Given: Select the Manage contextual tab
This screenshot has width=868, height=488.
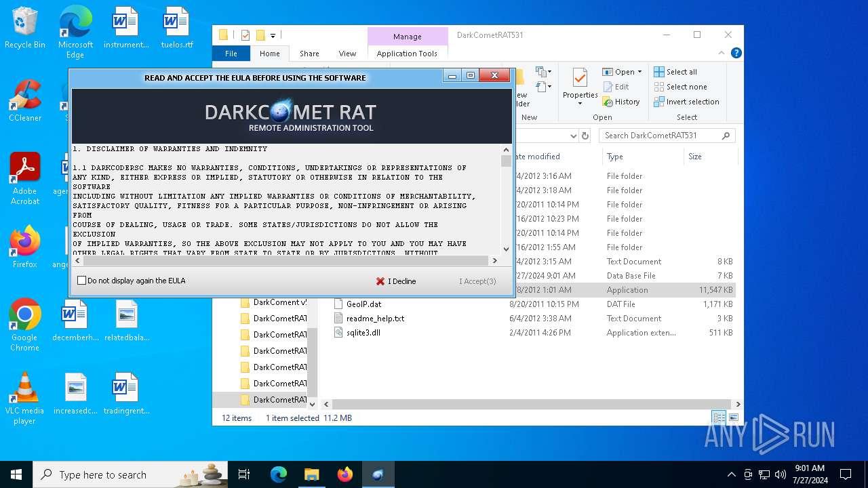Looking at the screenshot, I should tap(407, 37).
